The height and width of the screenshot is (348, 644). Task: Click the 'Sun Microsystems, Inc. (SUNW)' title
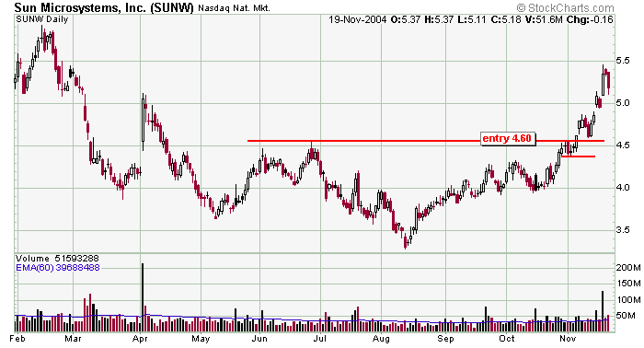(103, 7)
